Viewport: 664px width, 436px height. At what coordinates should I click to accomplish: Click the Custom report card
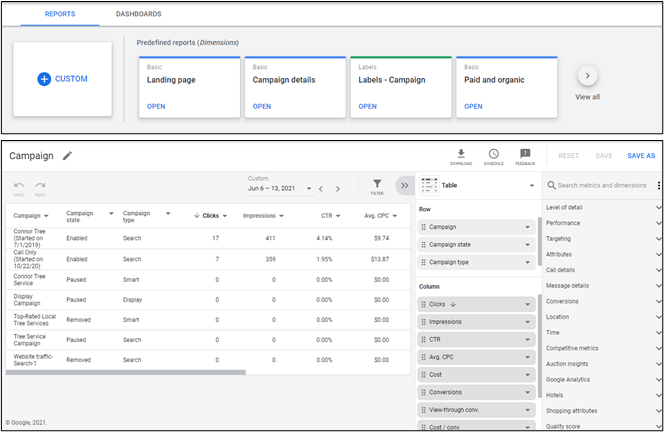point(62,79)
